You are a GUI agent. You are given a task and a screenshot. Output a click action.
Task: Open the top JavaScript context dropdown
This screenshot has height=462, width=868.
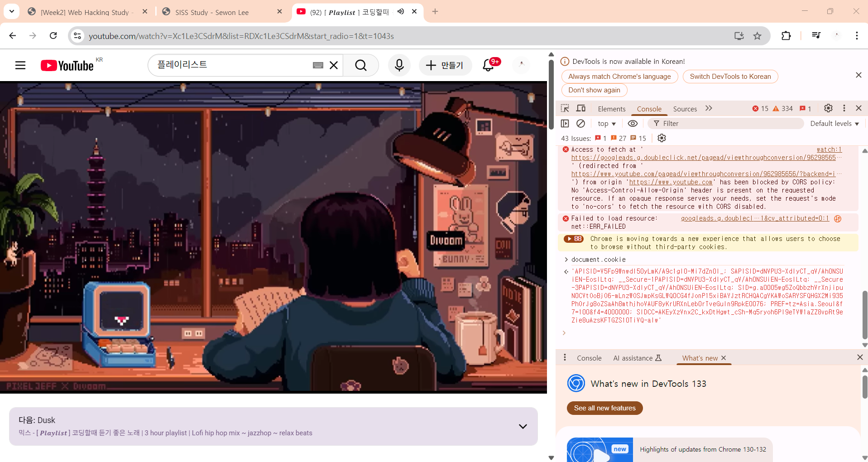(607, 124)
